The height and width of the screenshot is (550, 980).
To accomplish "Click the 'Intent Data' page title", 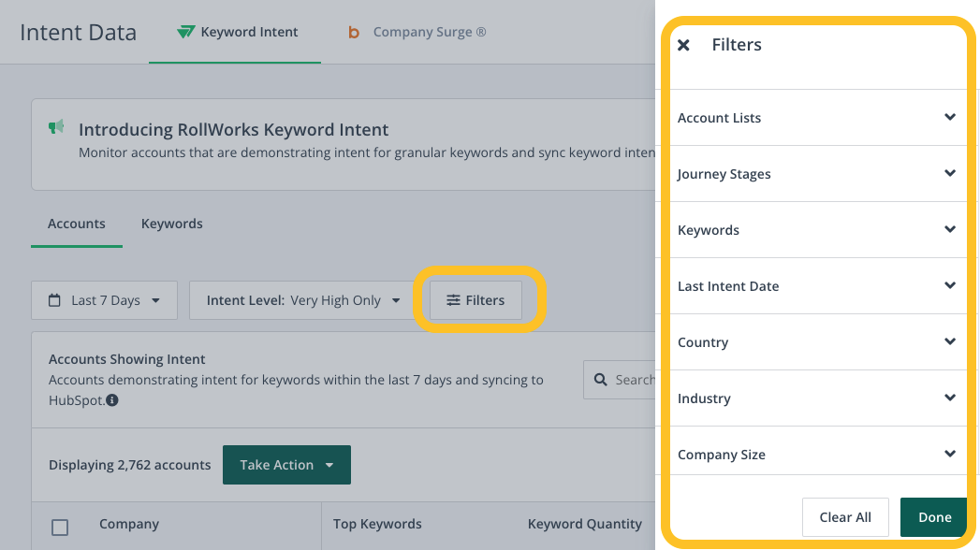I will 78,33.
